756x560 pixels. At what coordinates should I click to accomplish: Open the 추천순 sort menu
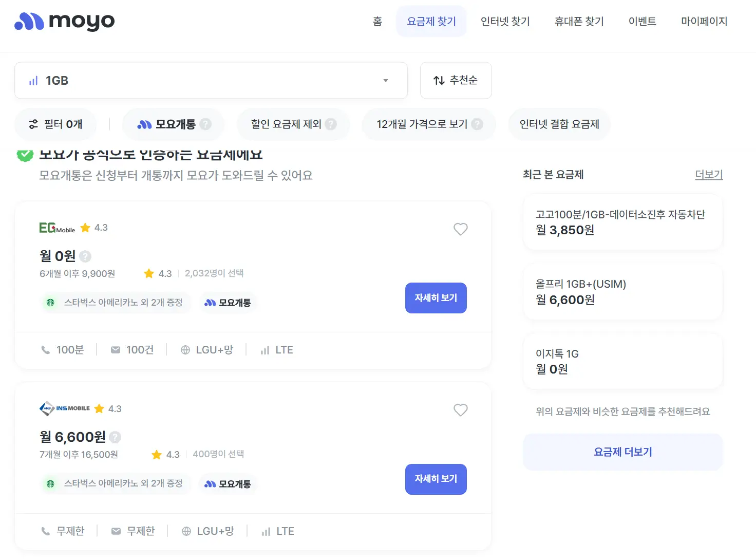pos(456,81)
